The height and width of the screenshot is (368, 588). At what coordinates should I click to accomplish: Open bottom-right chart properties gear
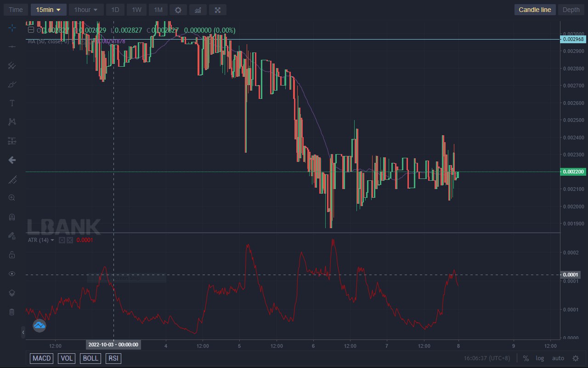[576, 358]
